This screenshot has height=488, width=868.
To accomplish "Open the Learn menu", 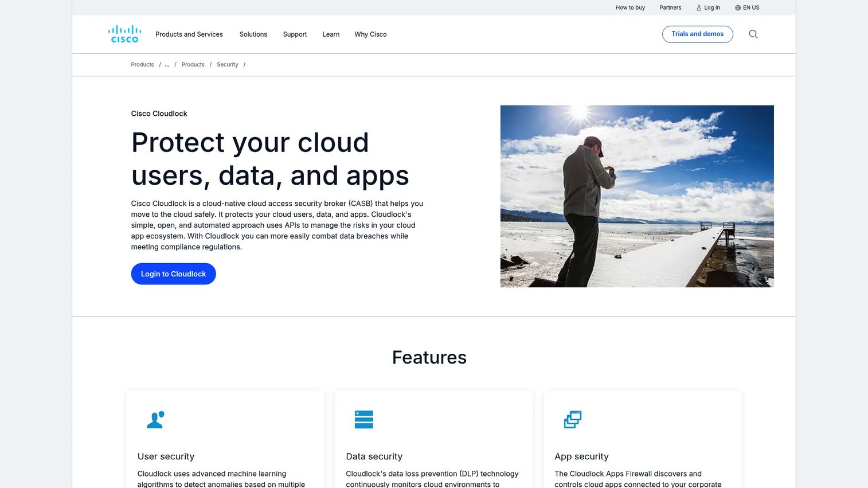I will 331,34.
